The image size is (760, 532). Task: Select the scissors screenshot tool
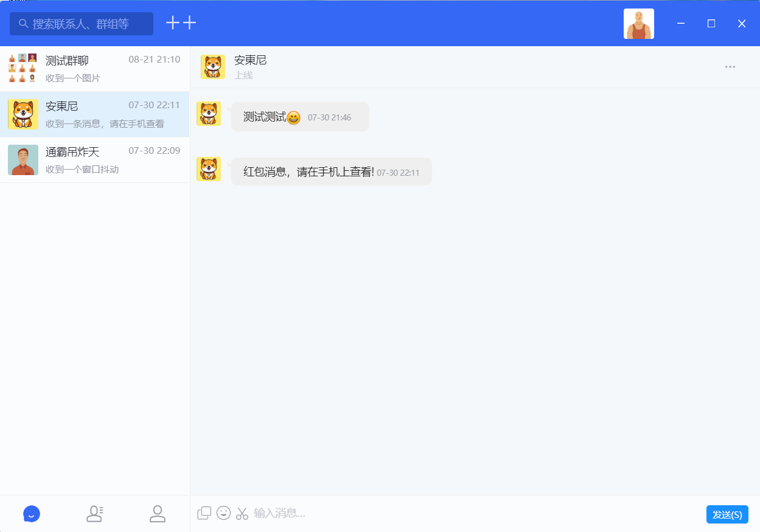[242, 513]
